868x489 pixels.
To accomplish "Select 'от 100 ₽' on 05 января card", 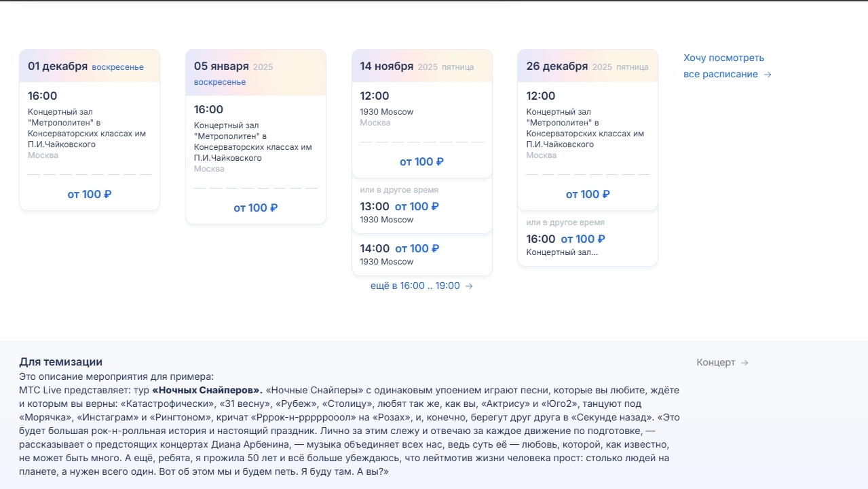I will [256, 208].
